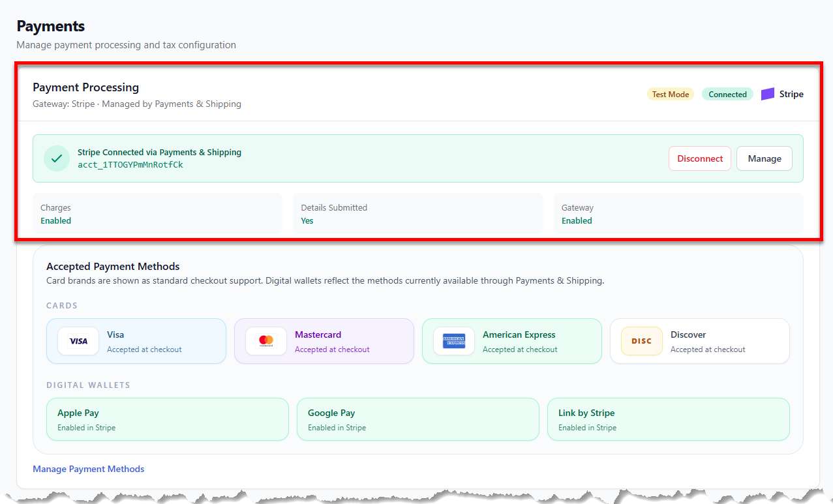This screenshot has height=504, width=833.
Task: Click 'Stripe Connected via Payments & Shipping' text
Action: (x=160, y=152)
